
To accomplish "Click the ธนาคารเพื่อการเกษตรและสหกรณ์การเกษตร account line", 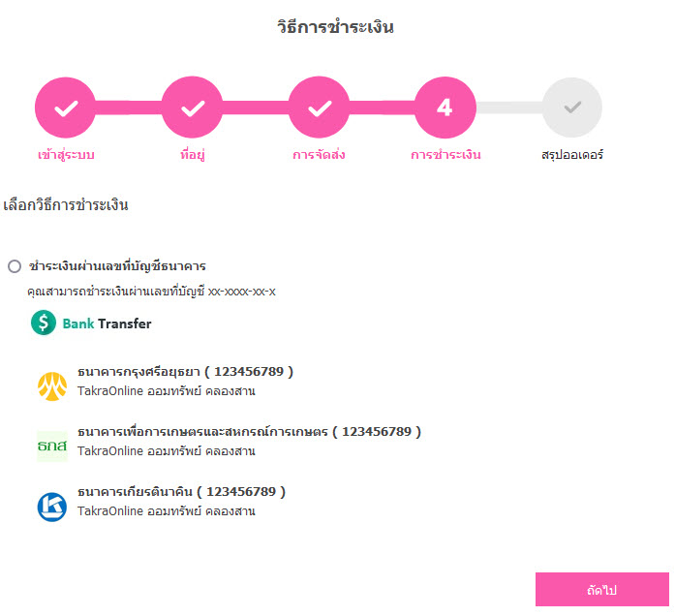I will point(249,431).
